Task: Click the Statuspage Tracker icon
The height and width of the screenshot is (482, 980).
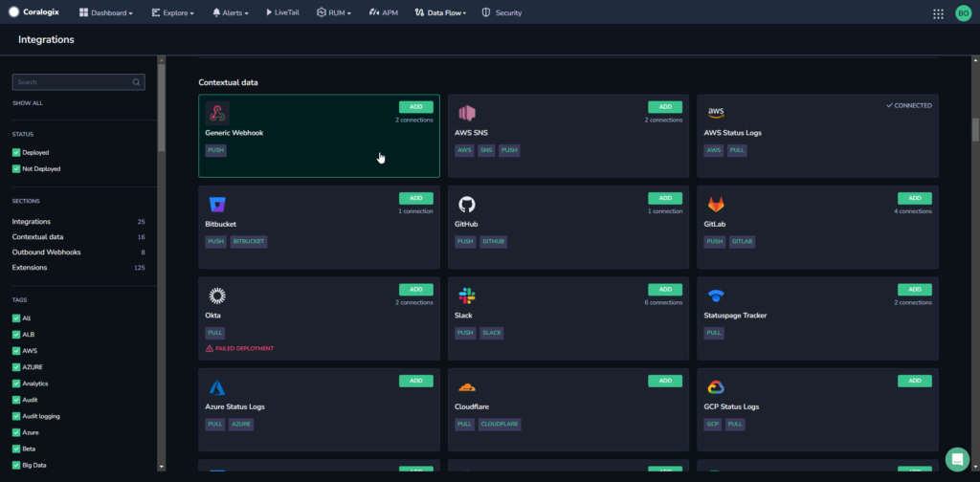Action: tap(716, 296)
